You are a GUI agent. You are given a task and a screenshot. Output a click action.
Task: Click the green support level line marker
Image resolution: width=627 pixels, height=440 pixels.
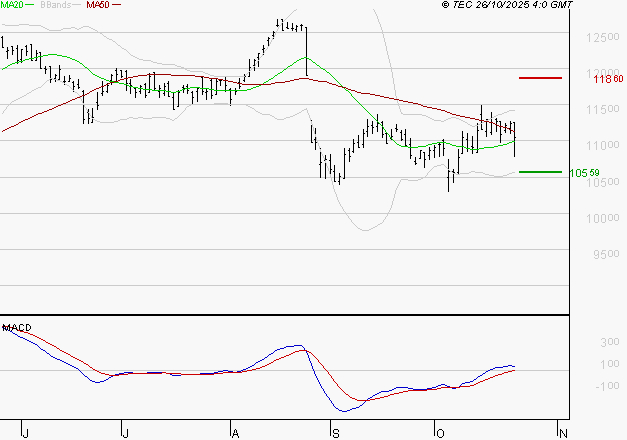coord(540,172)
